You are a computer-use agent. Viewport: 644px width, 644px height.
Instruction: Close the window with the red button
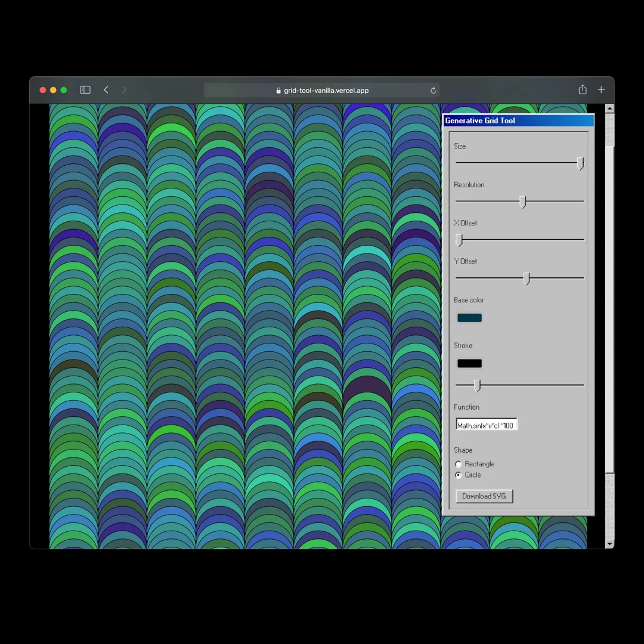click(43, 90)
